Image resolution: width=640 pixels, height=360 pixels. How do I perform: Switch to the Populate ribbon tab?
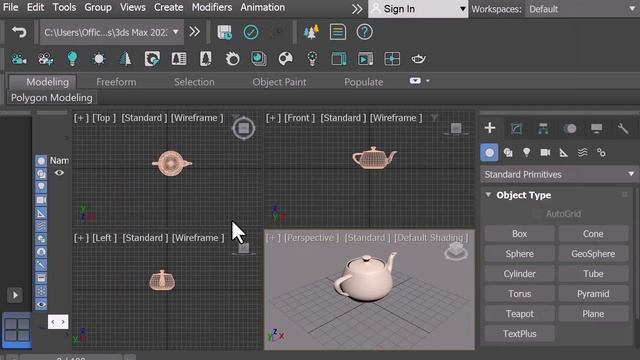(x=364, y=82)
